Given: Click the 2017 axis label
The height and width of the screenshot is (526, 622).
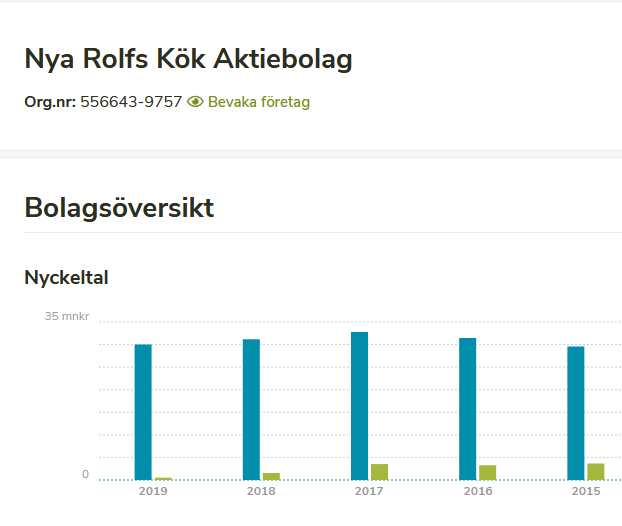Looking at the screenshot, I should 369,491.
